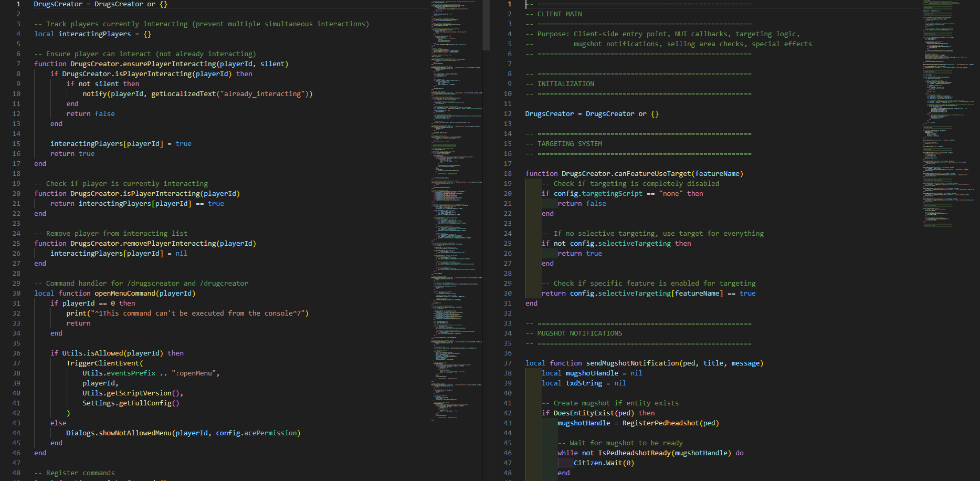
Task: Click 'interactingPlayers[playerId] = true' line
Action: point(121,144)
